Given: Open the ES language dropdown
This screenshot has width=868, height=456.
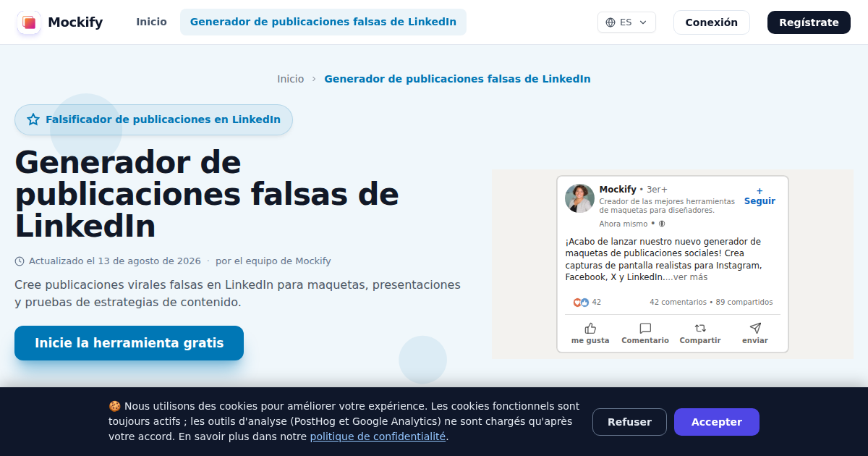Looking at the screenshot, I should point(626,22).
